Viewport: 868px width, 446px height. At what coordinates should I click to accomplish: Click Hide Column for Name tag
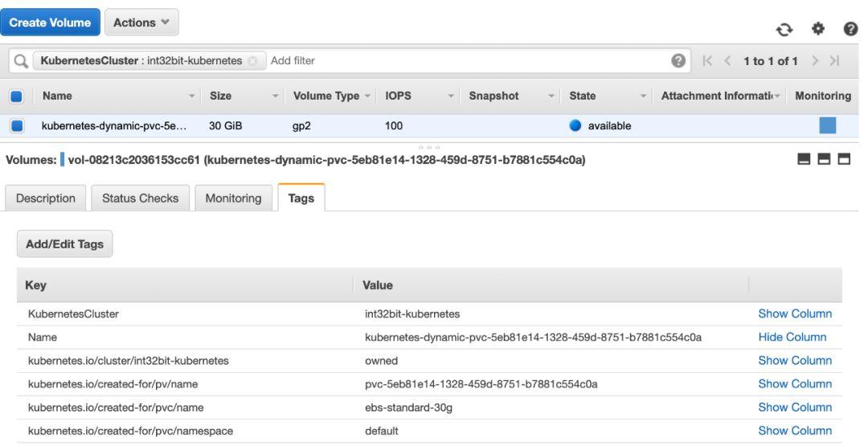point(792,338)
